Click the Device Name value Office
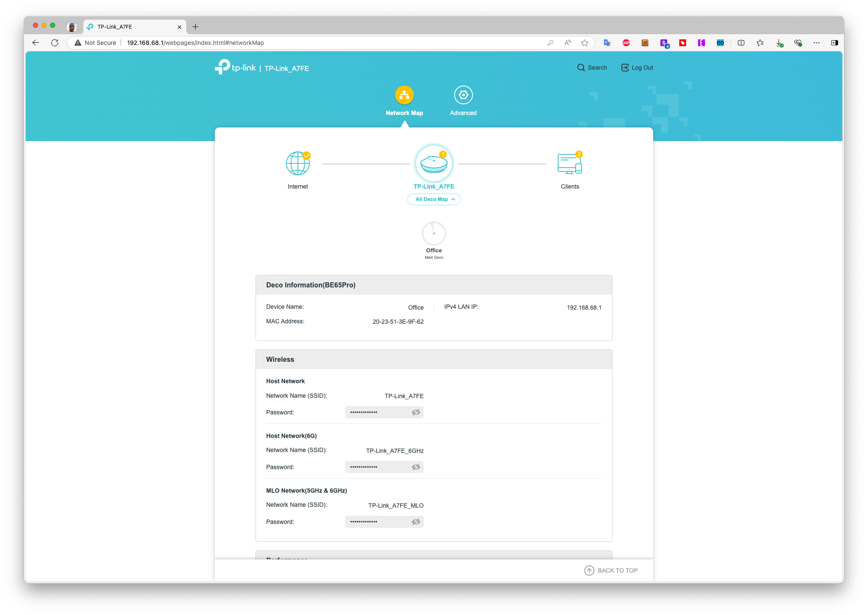This screenshot has width=868, height=615. coord(416,307)
